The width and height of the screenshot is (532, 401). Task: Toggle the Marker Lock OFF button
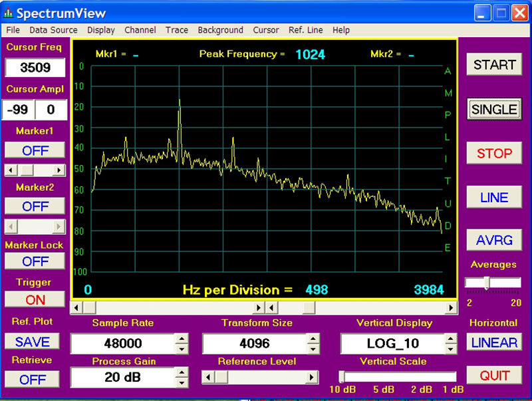(x=35, y=261)
